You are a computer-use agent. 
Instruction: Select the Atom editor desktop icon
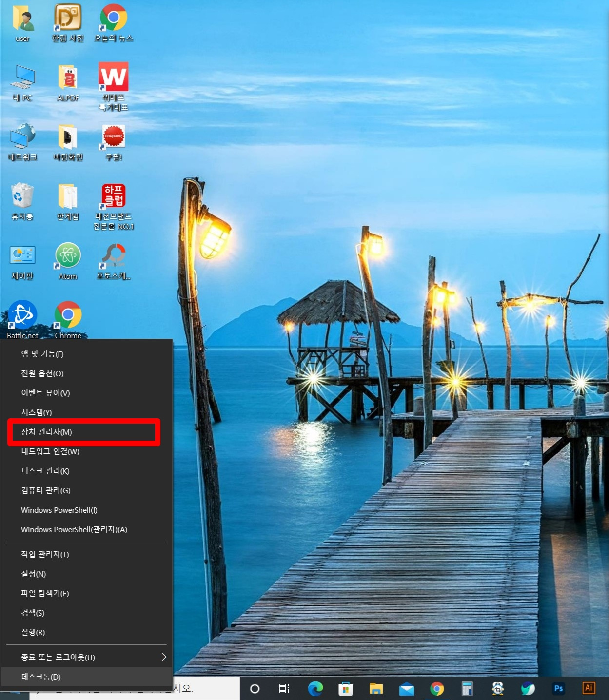point(68,261)
